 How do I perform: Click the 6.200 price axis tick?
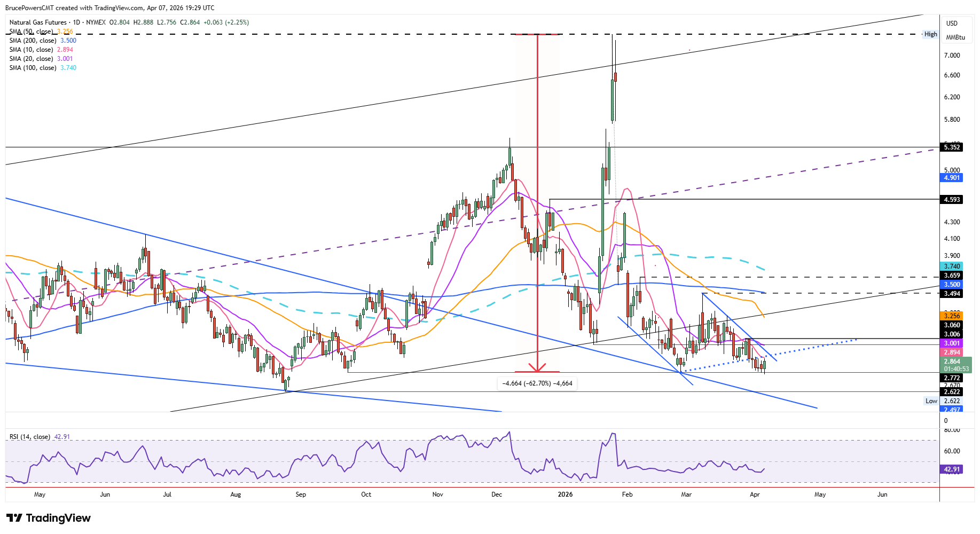pos(952,97)
